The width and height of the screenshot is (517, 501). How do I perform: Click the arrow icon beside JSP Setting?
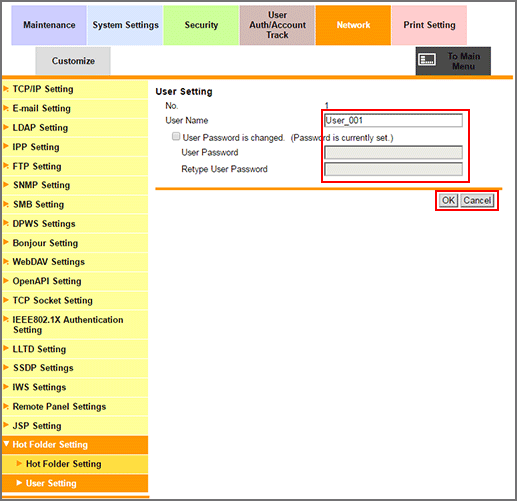point(6,425)
